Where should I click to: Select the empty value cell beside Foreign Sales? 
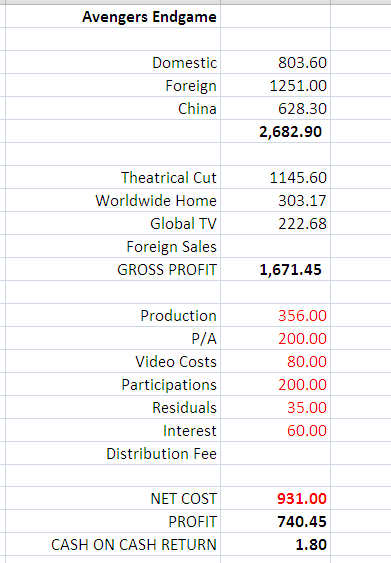pyautogui.click(x=275, y=246)
